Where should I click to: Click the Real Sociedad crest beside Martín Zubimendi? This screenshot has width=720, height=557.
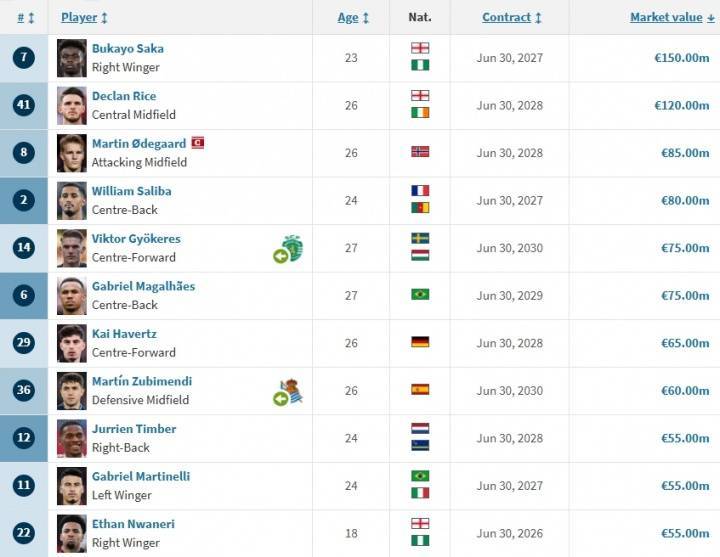[292, 390]
